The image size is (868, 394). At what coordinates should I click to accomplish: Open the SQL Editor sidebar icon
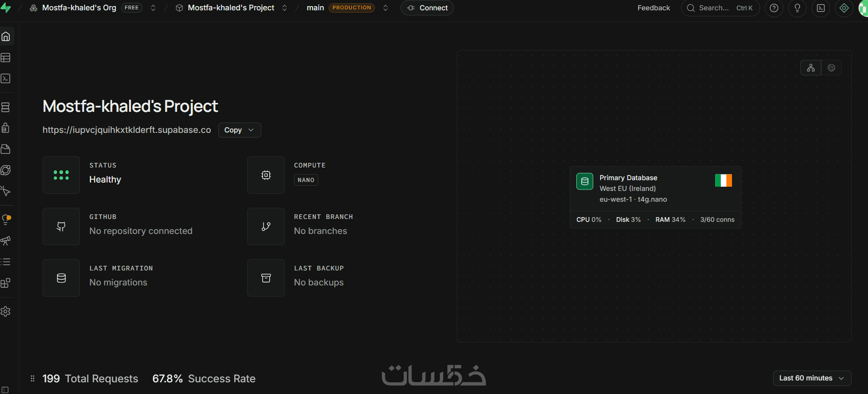pyautogui.click(x=6, y=79)
